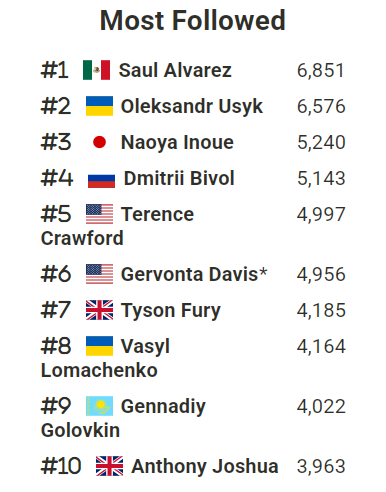
Task: Click the Ukrainian flag next to Vasyl Lomachenko
Action: click(x=99, y=346)
